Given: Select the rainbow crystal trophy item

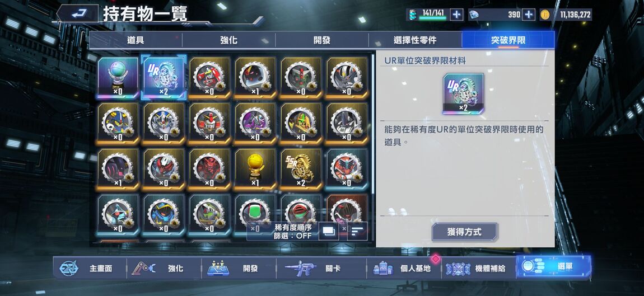Looking at the screenshot, I should point(118,78).
